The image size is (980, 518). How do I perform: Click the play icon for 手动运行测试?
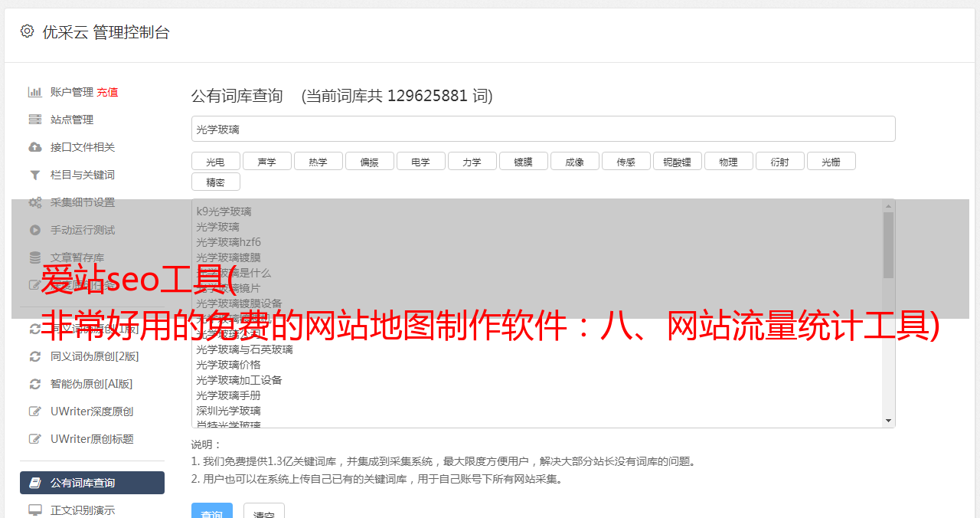tap(35, 230)
